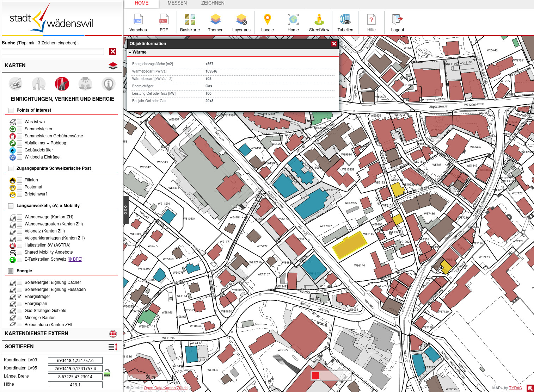Click the Wärmebedarf value 169546
This screenshot has height=392, width=534.
point(211,71)
